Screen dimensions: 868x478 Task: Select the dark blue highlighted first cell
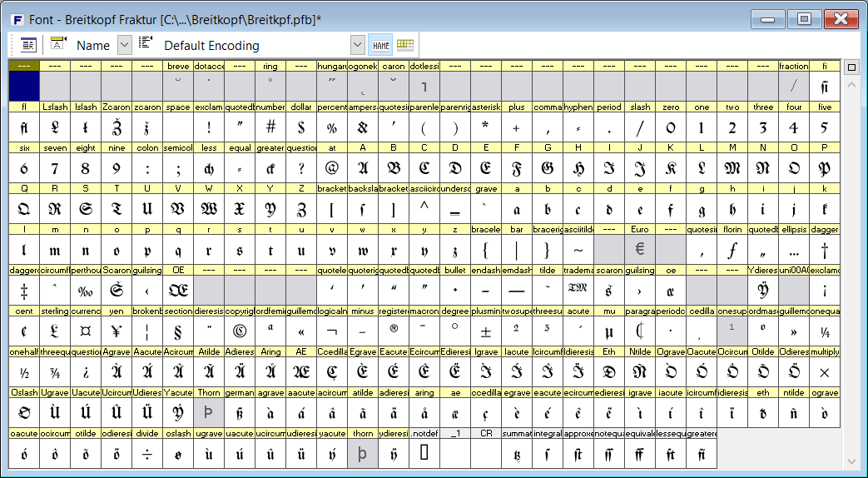pyautogui.click(x=23, y=87)
